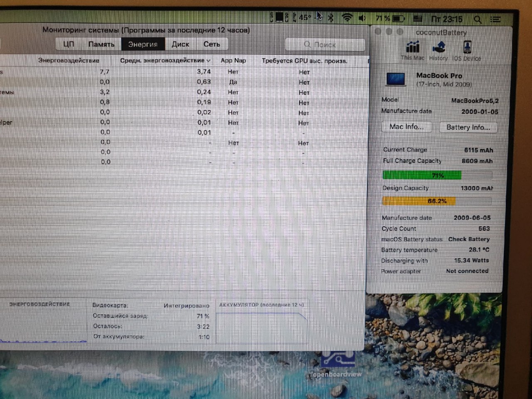The height and width of the screenshot is (399, 532).
Task: Select the row with average 0,19
Action: tap(185, 102)
